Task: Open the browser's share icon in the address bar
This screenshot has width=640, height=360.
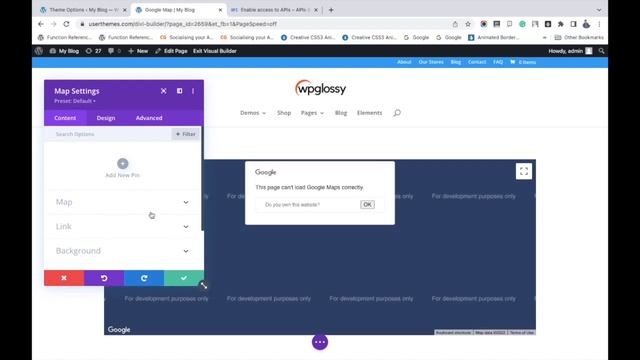Action: point(455,24)
